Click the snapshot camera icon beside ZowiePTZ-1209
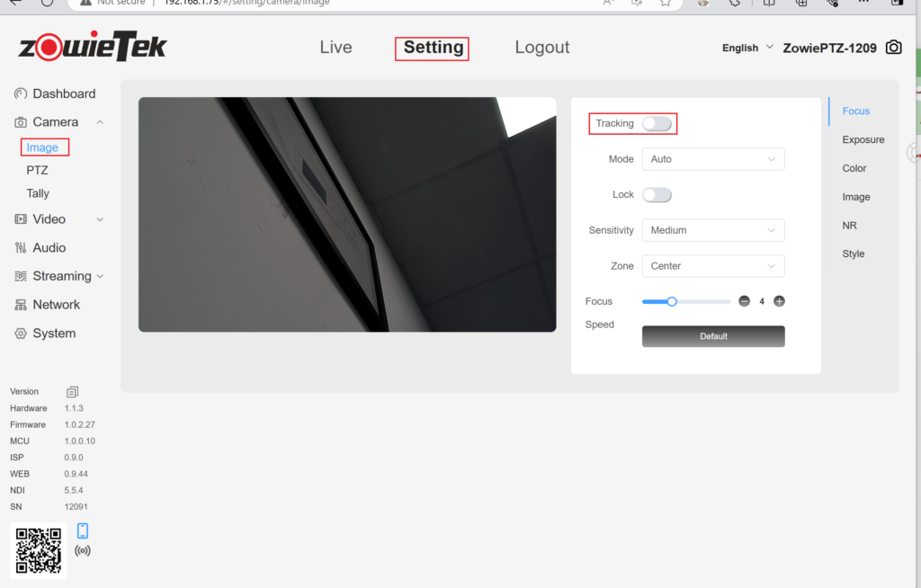921x588 pixels. [893, 48]
